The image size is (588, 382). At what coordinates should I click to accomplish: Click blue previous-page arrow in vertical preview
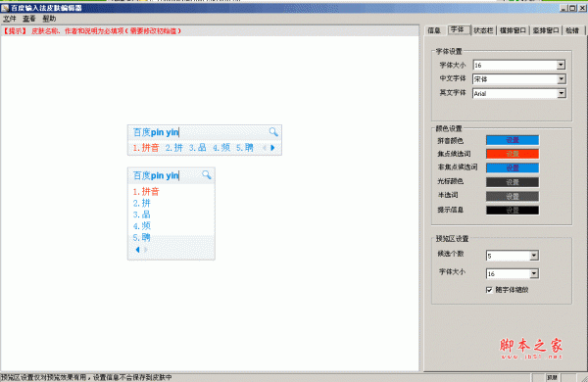tap(137, 250)
